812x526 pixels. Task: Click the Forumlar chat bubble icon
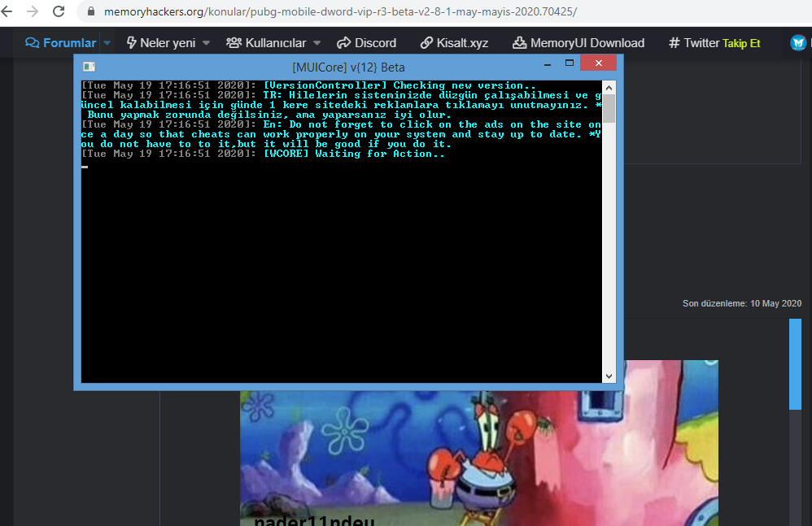click(32, 43)
